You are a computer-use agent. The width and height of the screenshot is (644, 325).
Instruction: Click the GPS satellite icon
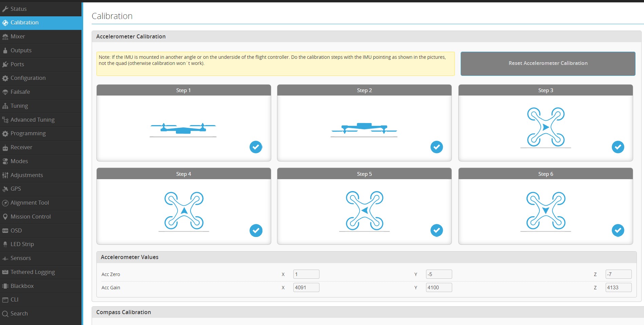[x=5, y=189]
